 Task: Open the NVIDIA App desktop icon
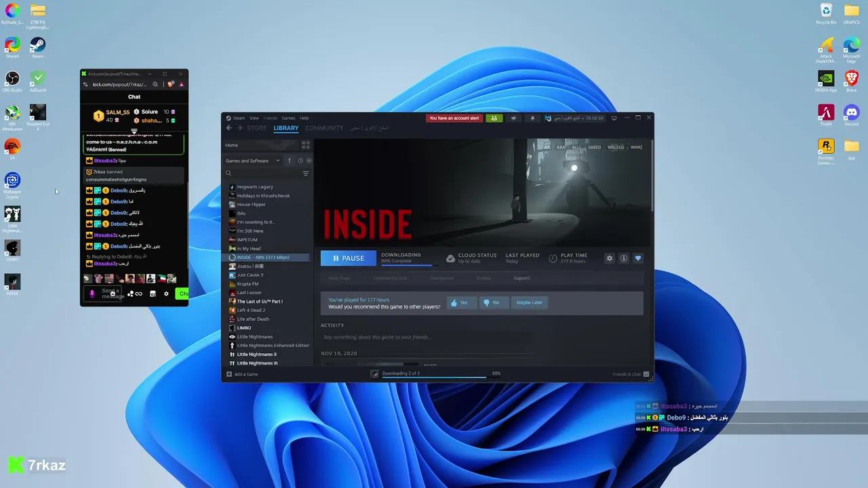point(826,81)
